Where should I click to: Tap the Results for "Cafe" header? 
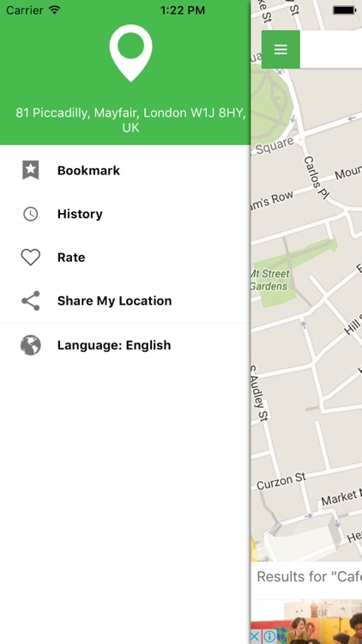(309, 576)
